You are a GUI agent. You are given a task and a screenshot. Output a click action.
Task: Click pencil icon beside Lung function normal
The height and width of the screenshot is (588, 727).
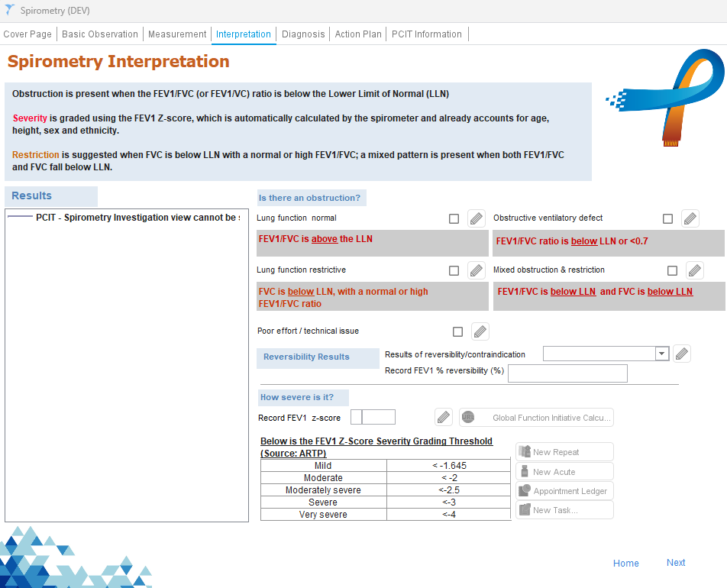[476, 218]
